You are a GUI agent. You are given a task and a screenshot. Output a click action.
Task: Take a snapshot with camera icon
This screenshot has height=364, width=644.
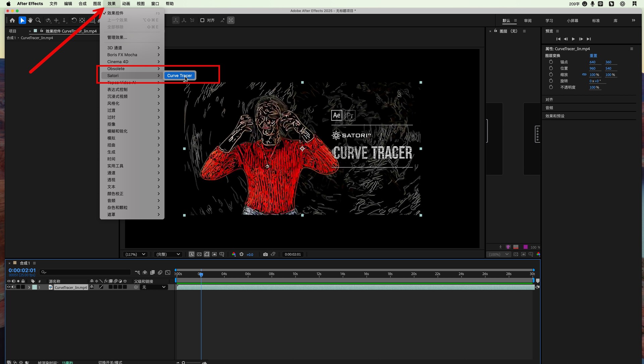coord(265,254)
